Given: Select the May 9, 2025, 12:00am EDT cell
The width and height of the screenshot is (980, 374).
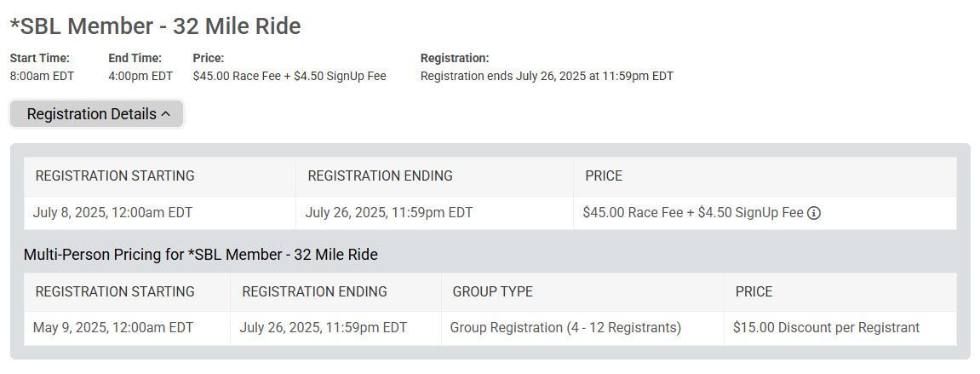Looking at the screenshot, I should click(x=113, y=328).
